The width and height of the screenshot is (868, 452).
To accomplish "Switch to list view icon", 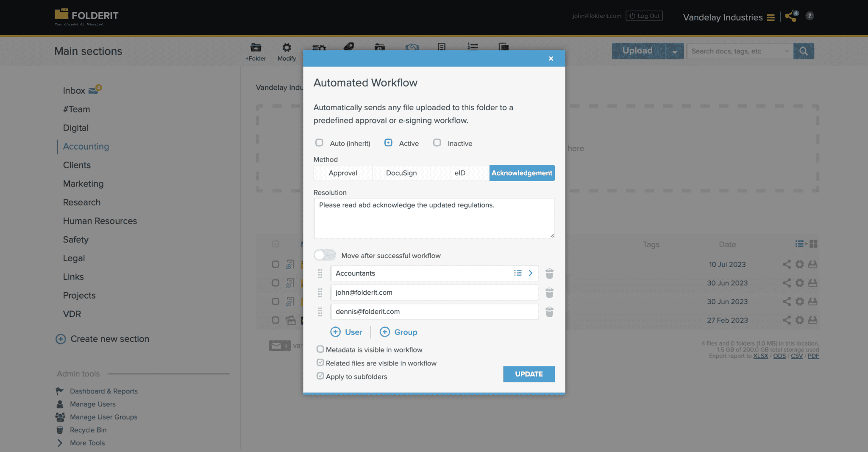I will pos(799,244).
